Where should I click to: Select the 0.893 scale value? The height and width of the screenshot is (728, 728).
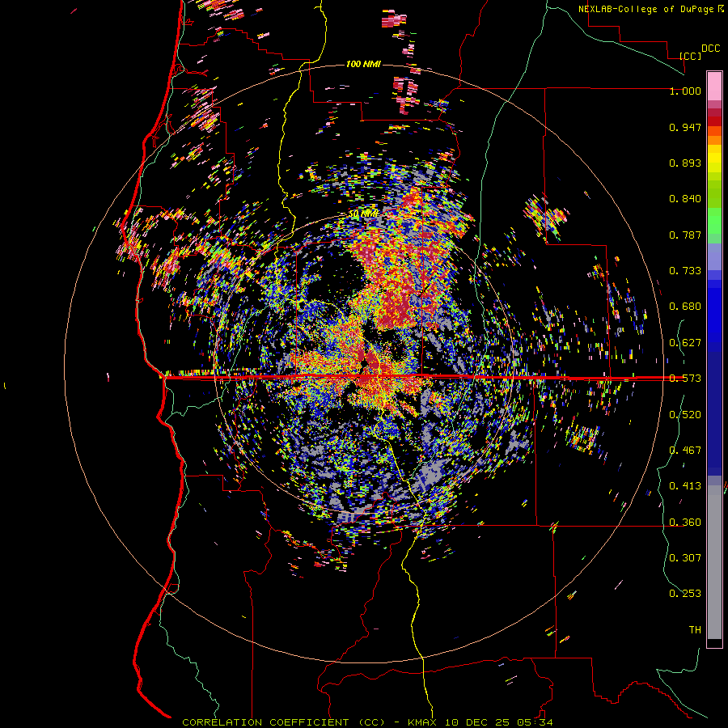685,163
